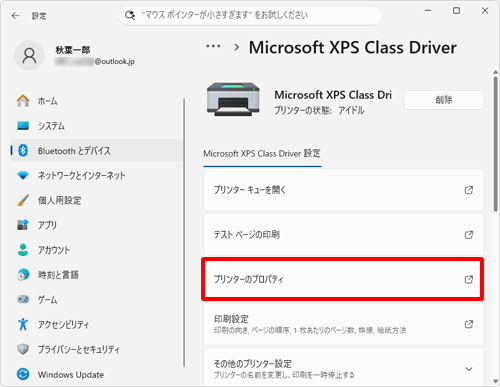Select the システム sidebar icon
The width and height of the screenshot is (500, 387).
pos(23,126)
